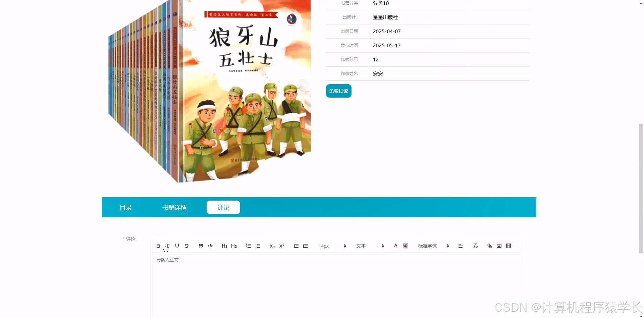
Task: Select the publisher value 星星出版社
Action: (385, 17)
